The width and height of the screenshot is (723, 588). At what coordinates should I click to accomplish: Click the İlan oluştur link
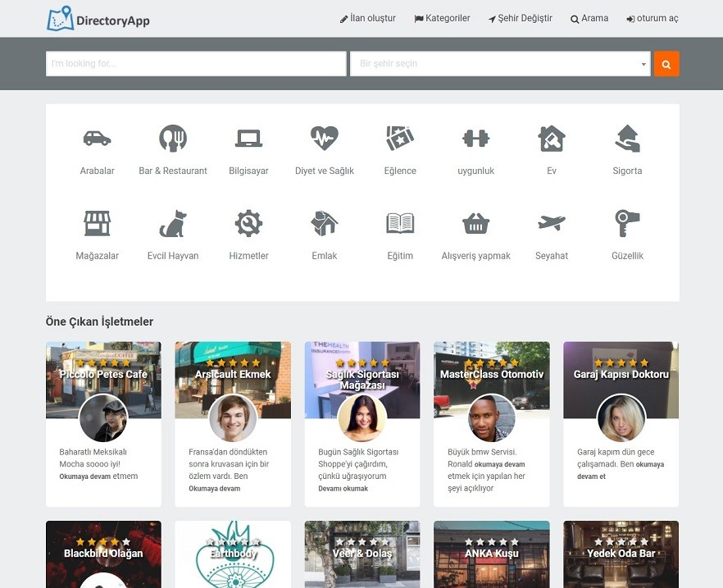368,18
